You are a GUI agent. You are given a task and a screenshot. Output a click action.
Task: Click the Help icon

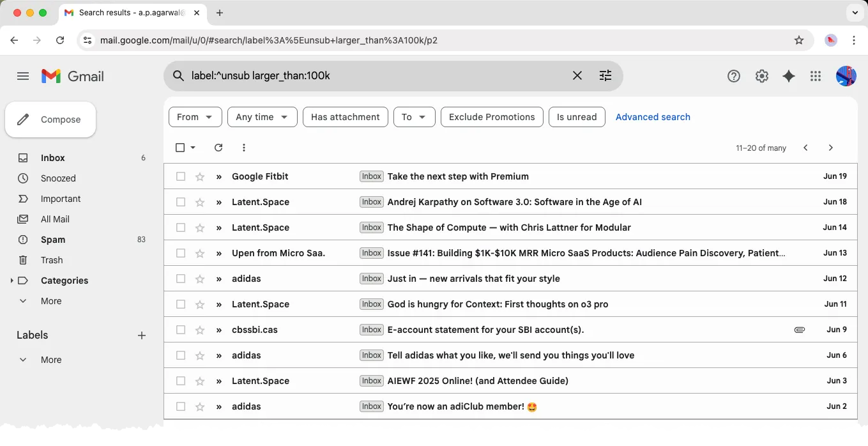click(x=733, y=75)
